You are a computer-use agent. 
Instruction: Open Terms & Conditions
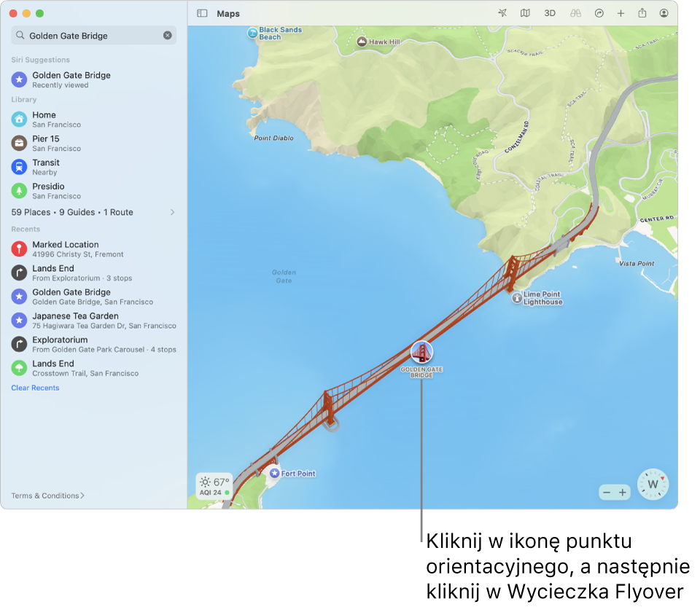48,496
